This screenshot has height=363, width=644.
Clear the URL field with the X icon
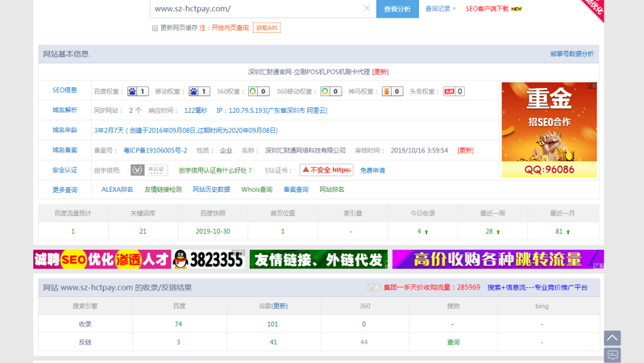(367, 8)
